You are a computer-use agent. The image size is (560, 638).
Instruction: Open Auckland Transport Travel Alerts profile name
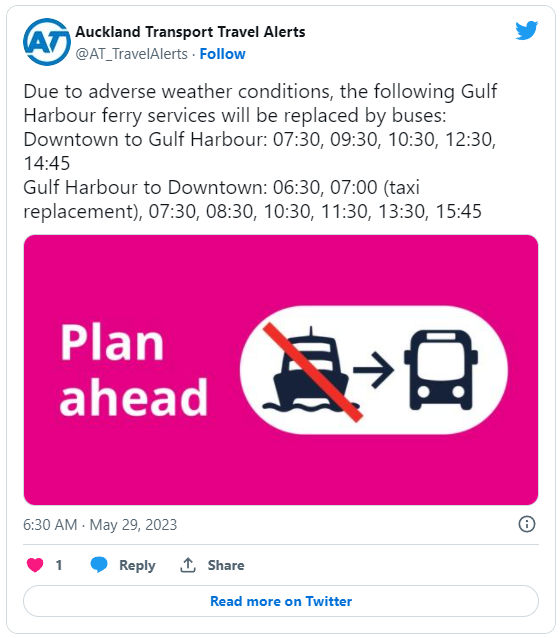click(190, 32)
